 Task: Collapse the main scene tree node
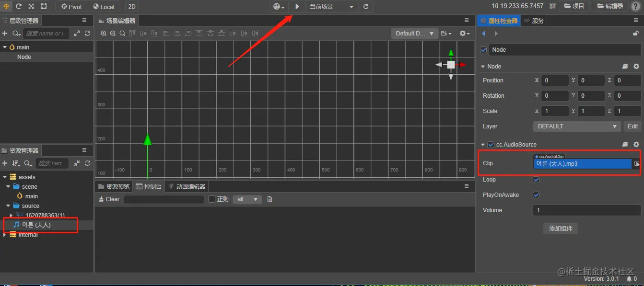[5, 47]
